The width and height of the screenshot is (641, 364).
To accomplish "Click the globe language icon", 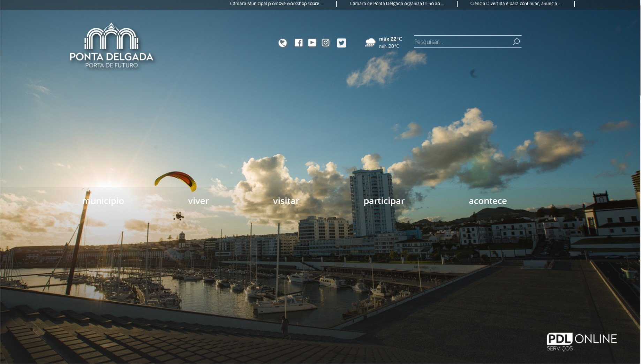I will tap(282, 43).
